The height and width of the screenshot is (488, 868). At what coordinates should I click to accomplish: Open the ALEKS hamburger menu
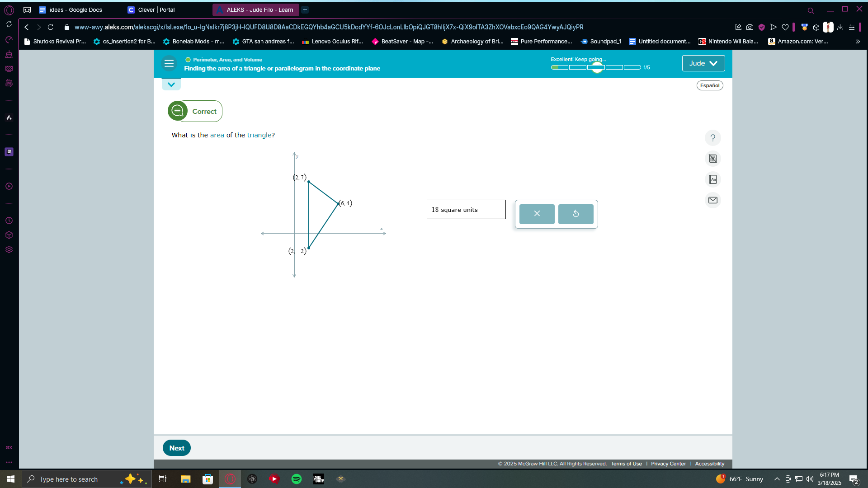169,64
